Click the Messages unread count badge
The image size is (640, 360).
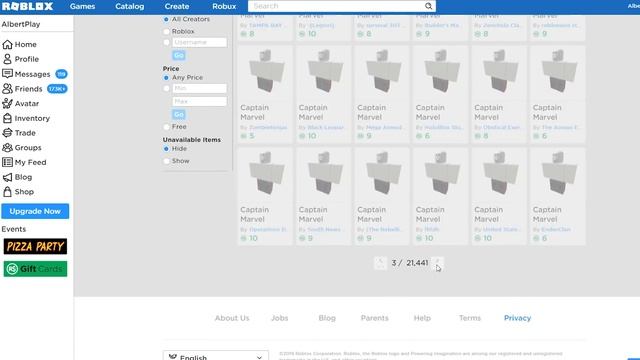click(x=61, y=74)
